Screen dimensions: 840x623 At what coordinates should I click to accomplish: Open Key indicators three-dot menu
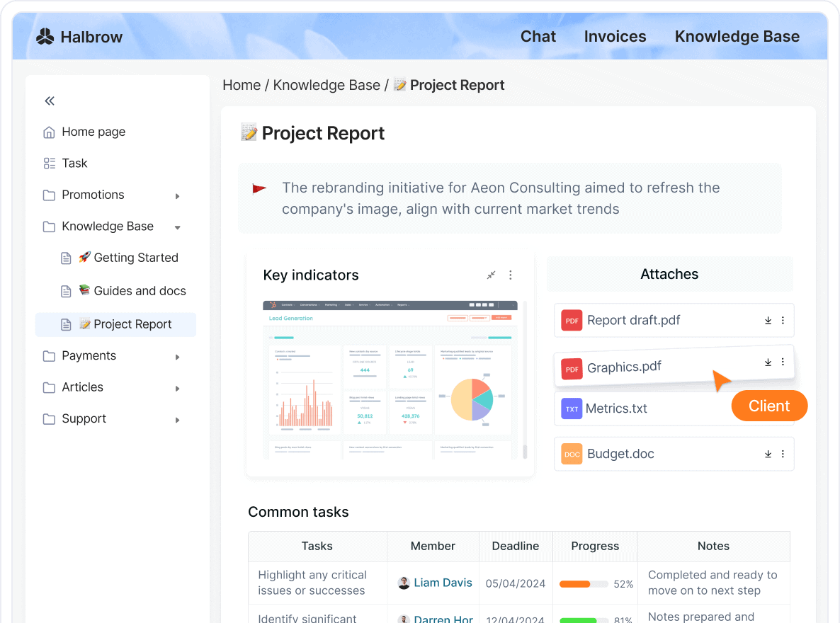(511, 275)
